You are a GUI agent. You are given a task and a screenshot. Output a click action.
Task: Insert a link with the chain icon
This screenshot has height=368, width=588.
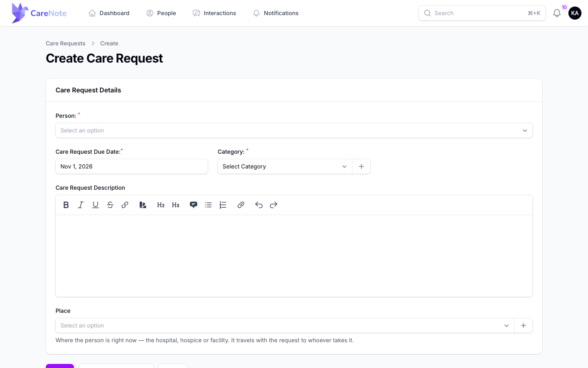(125, 205)
